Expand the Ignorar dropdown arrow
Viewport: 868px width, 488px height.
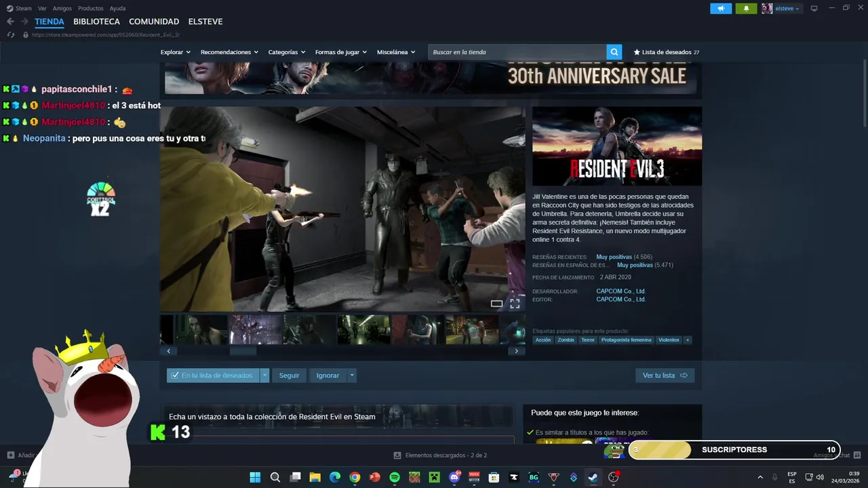click(x=351, y=375)
